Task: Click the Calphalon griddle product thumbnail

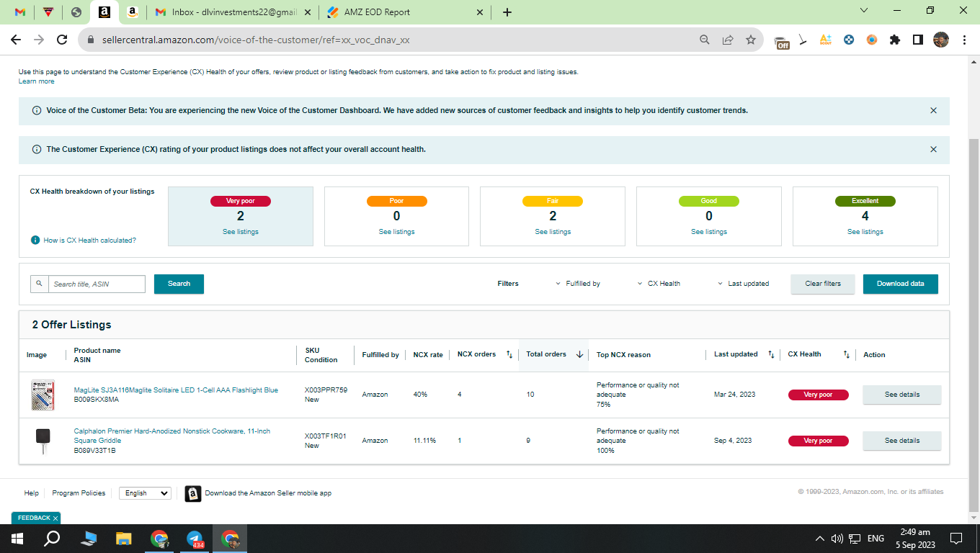Action: [x=43, y=441]
